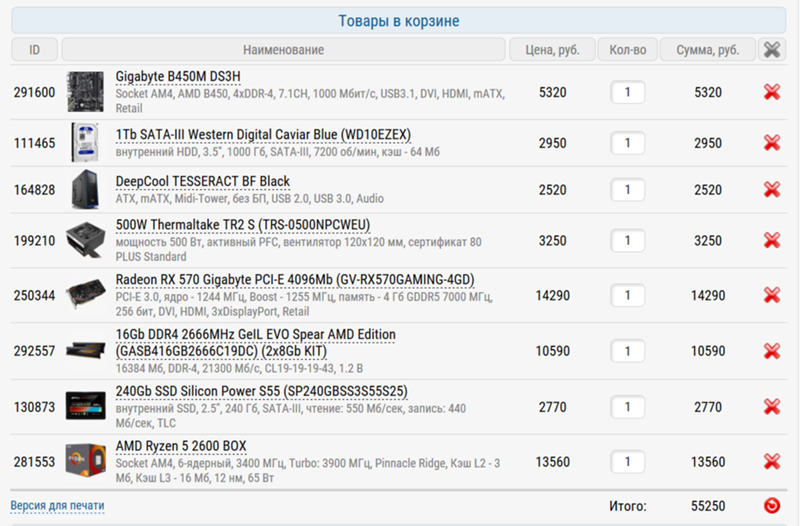Delete Radeon RX 570 Gigabyte item
This screenshot has width=800, height=526.
click(771, 295)
